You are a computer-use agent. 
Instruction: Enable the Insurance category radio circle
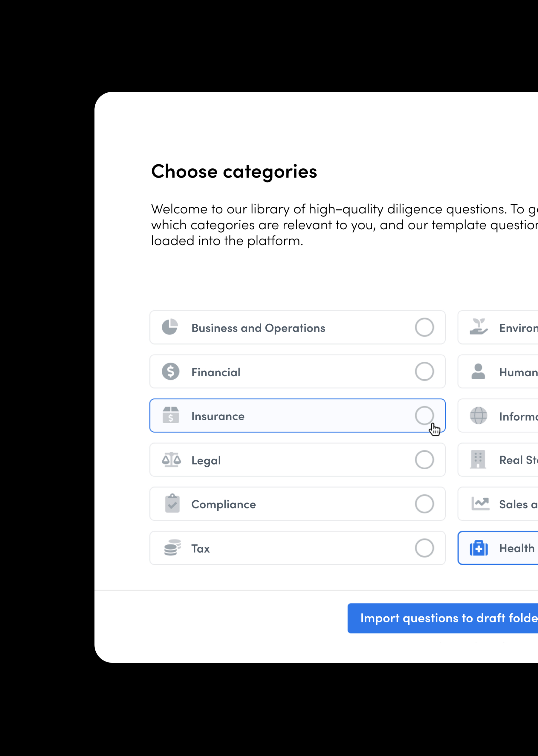[424, 416]
